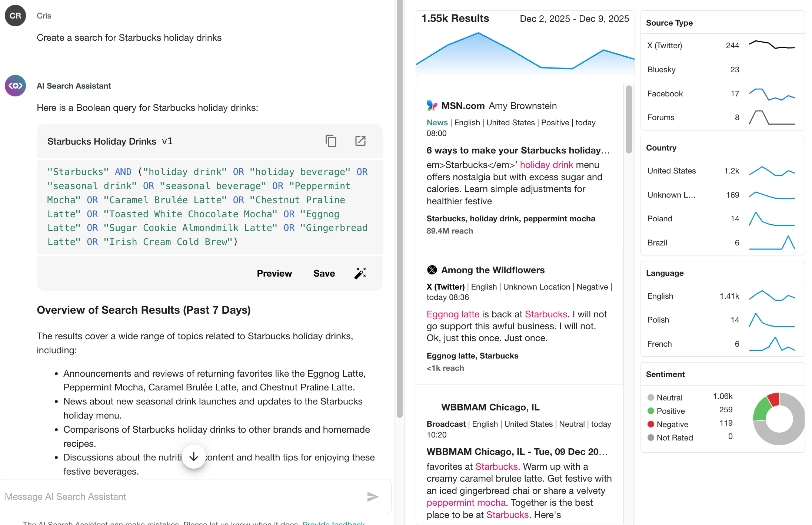Click MSN.com butterfly logo icon

click(432, 106)
